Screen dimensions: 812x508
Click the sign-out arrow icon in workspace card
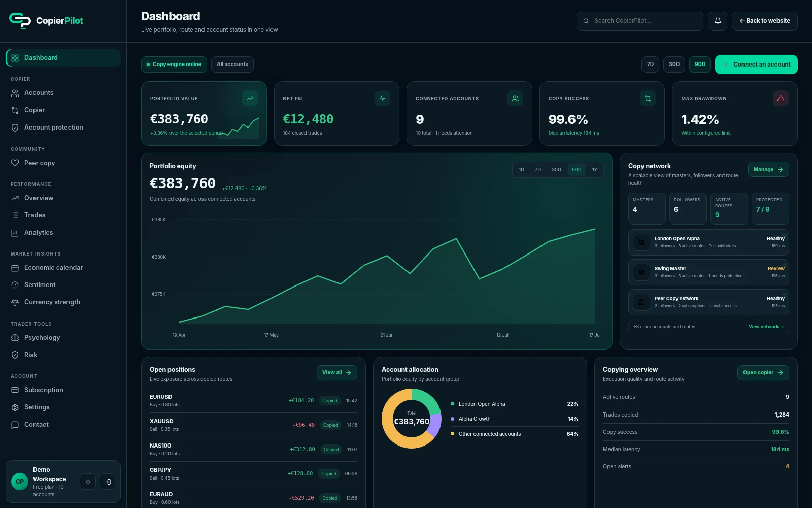(107, 482)
